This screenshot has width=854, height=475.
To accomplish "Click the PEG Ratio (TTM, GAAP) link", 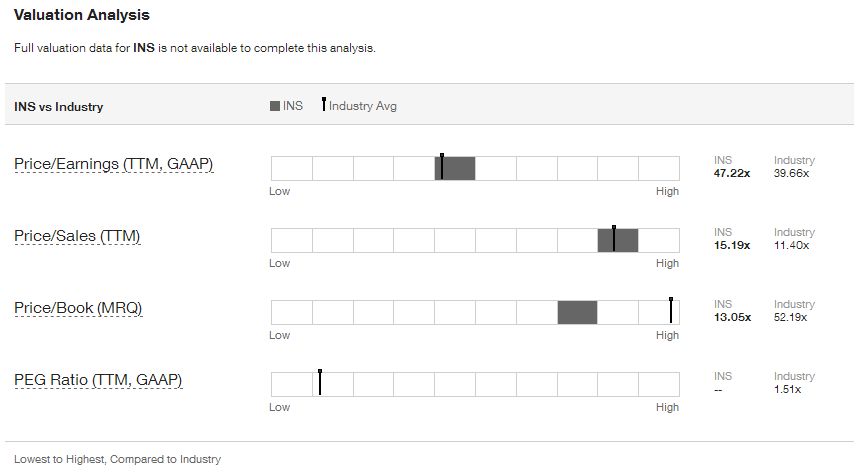I will tap(98, 380).
